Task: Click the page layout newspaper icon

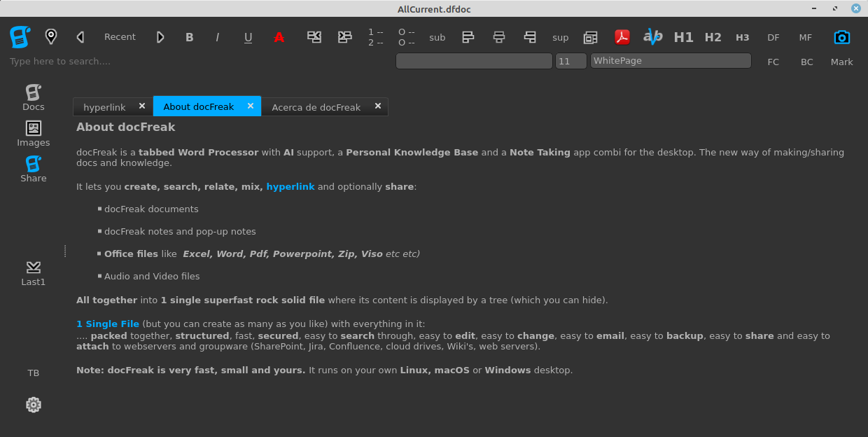Action: pos(591,37)
